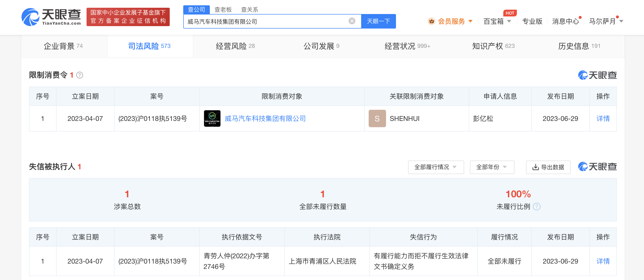The image size is (644, 280).
Task: Select the 查老板 search tab
Action: [x=223, y=9]
